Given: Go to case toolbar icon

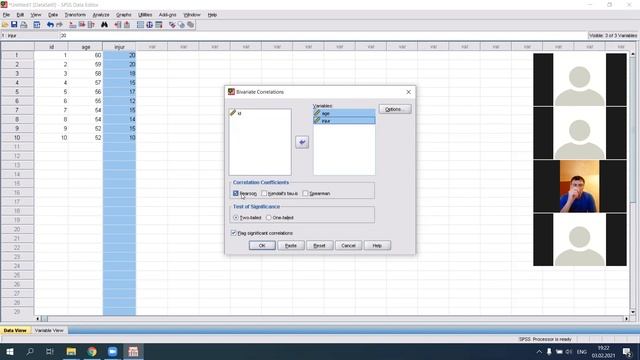Looking at the screenshot, I should pos(73,25).
